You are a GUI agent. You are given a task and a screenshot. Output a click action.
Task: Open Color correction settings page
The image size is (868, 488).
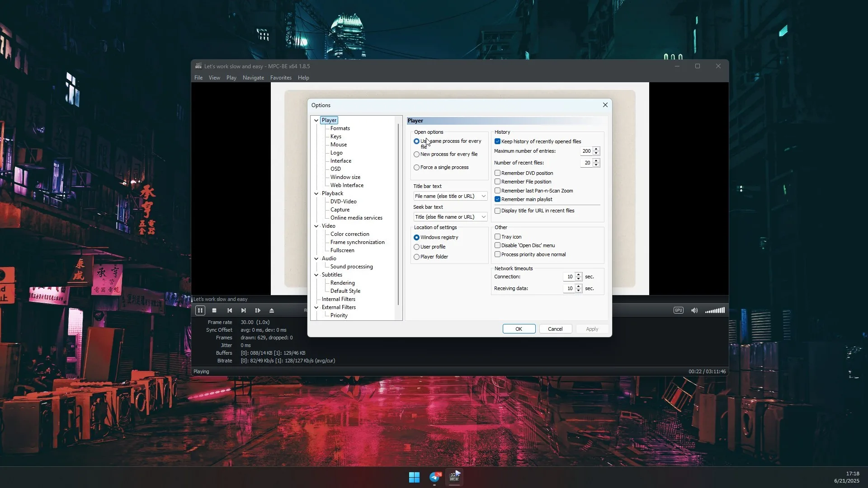tap(350, 234)
